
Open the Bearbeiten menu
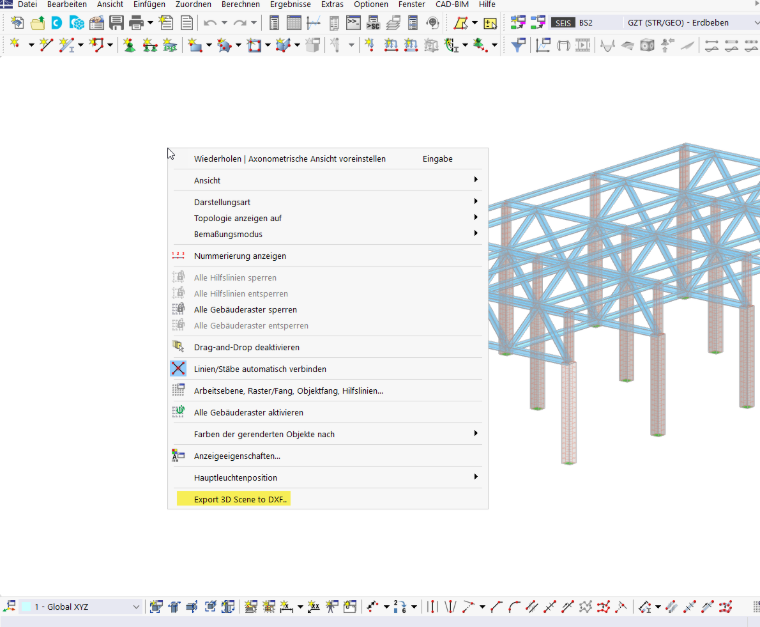pyautogui.click(x=67, y=4)
